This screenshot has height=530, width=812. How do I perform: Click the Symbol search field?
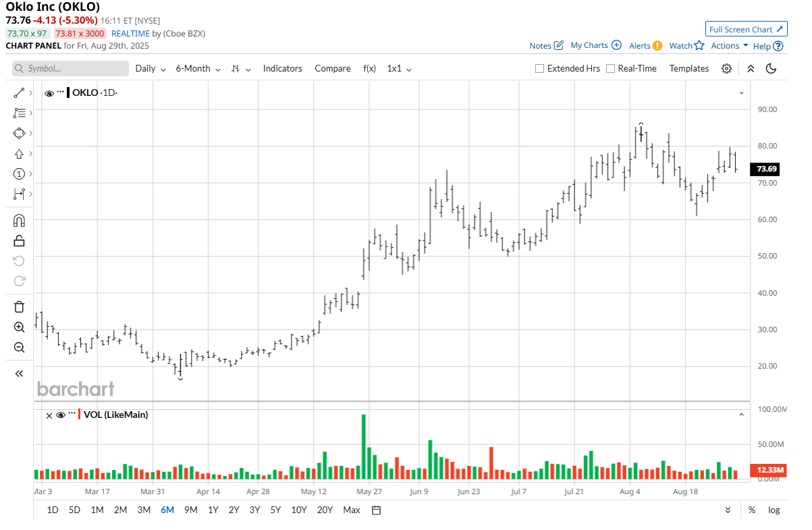click(x=70, y=68)
